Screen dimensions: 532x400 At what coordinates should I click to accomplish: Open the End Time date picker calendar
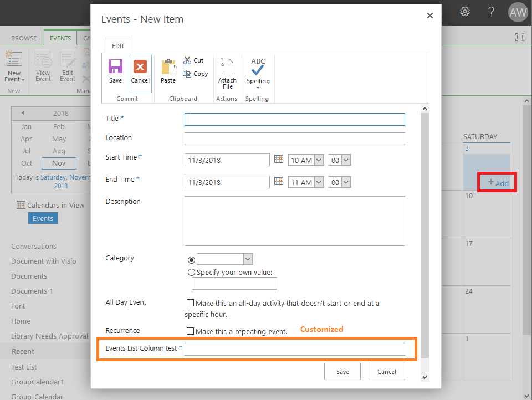click(279, 181)
